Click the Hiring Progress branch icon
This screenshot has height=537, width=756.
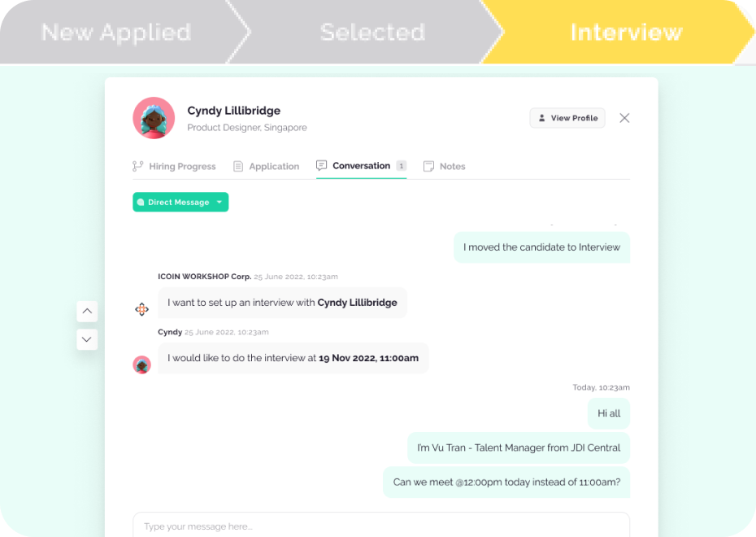pyautogui.click(x=138, y=166)
